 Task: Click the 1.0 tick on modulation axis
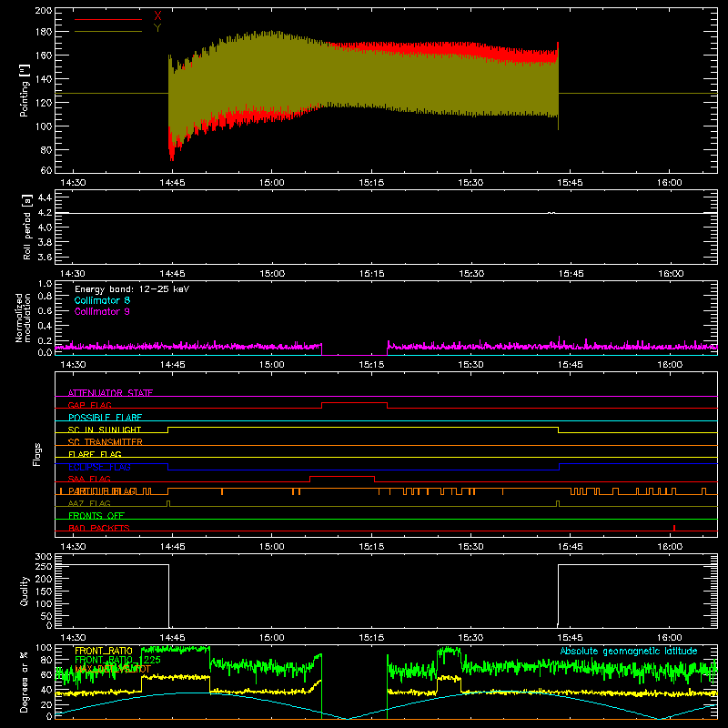coord(45,283)
